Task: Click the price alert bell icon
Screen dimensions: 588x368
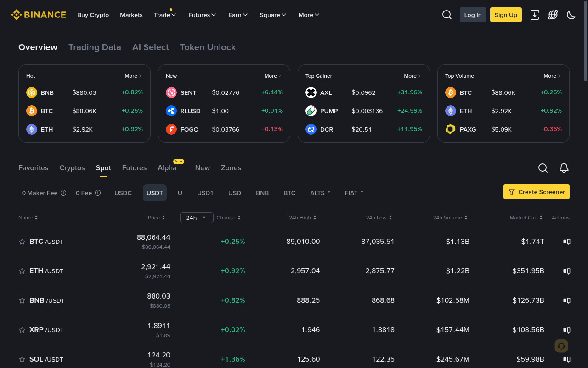Action: pos(564,168)
